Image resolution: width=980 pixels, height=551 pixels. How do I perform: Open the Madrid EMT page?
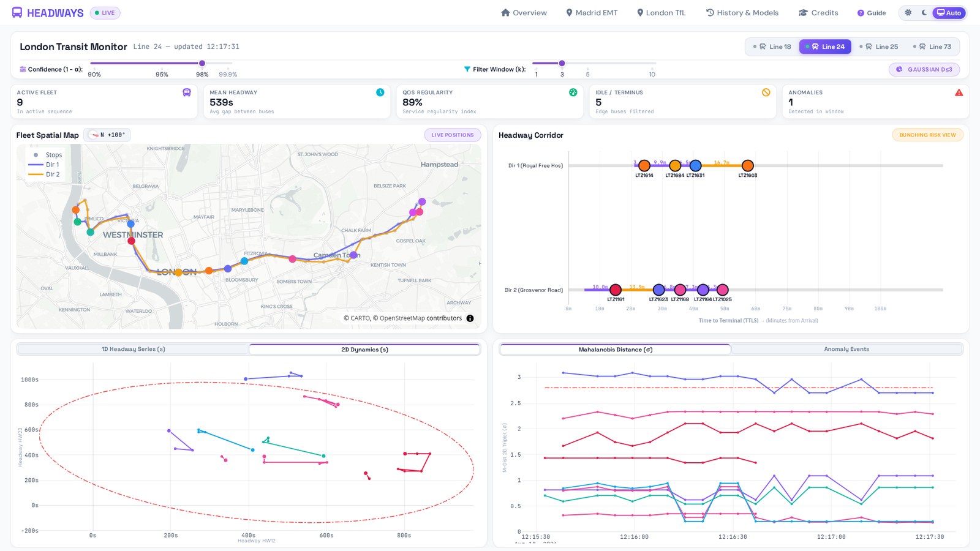pos(592,13)
